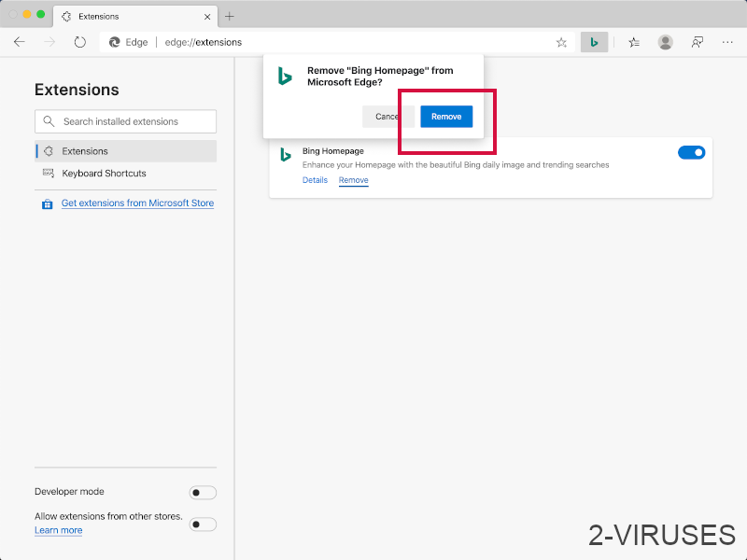Open Get extensions from Microsoft Store

137,203
